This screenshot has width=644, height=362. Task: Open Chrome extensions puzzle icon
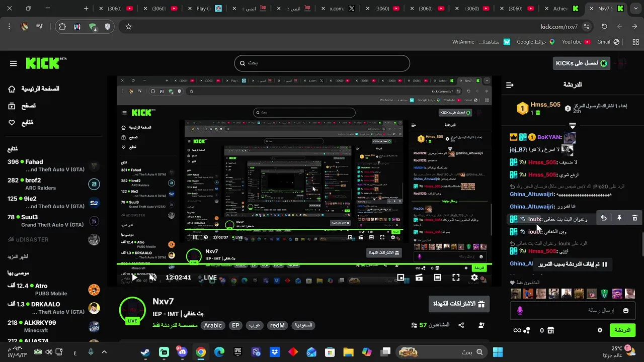pyautogui.click(x=62, y=27)
